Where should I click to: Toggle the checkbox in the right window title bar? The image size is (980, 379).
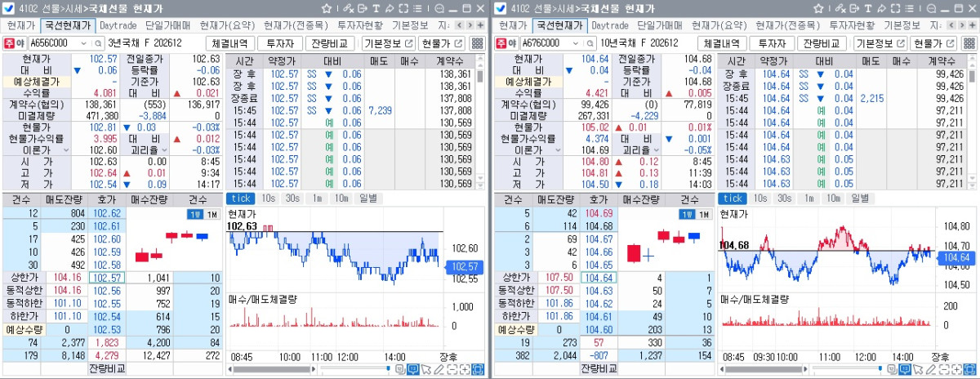[501, 8]
